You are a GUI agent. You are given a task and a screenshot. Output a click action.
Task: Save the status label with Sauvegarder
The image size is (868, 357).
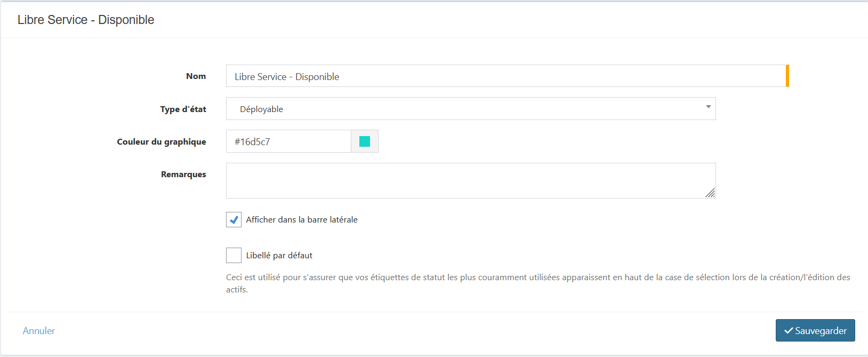tap(815, 331)
